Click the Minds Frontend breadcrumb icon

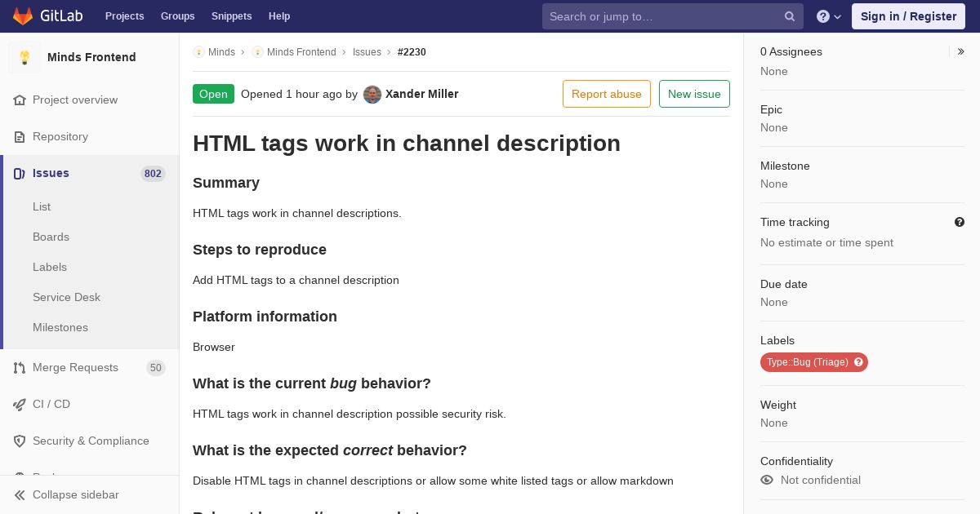coord(257,51)
